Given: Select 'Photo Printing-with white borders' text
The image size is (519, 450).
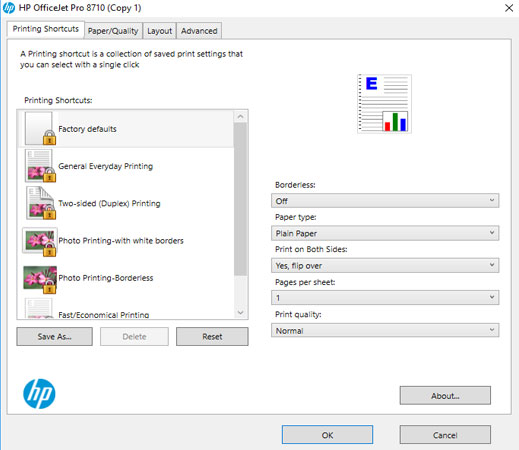Looking at the screenshot, I should coord(121,241).
